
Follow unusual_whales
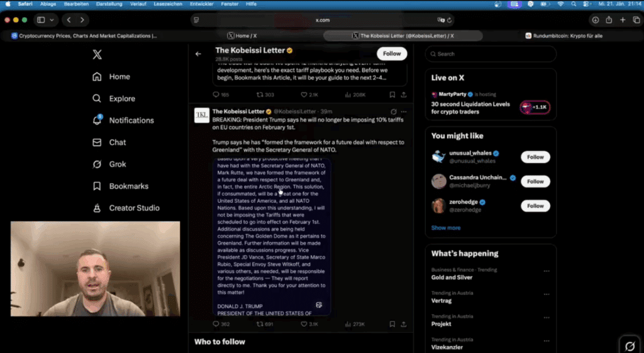pos(535,157)
